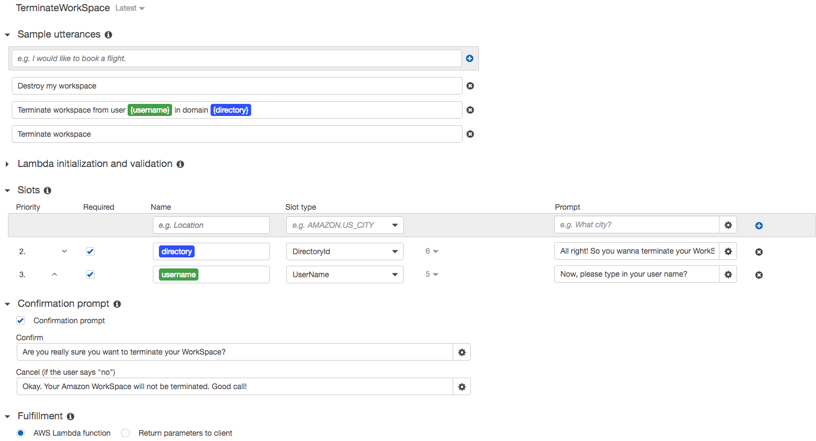816x441 pixels.
Task: Select AWS Lambda function radio button
Action: click(20, 433)
